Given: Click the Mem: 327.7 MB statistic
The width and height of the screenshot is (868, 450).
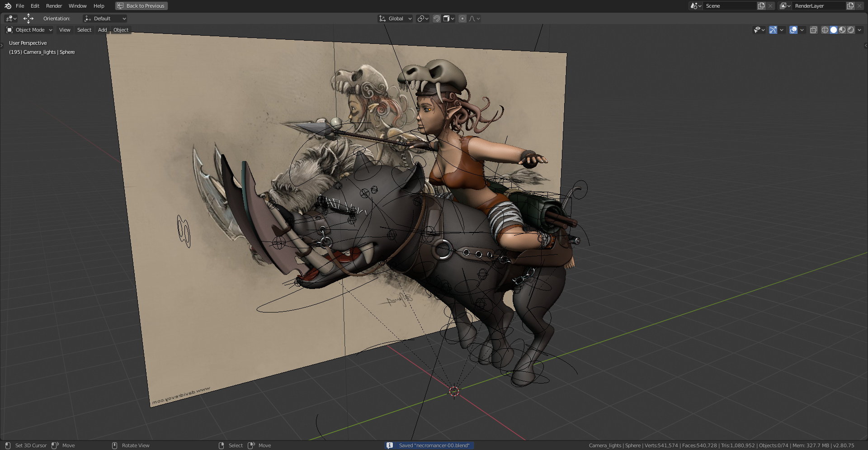Looking at the screenshot, I should pyautogui.click(x=811, y=445).
